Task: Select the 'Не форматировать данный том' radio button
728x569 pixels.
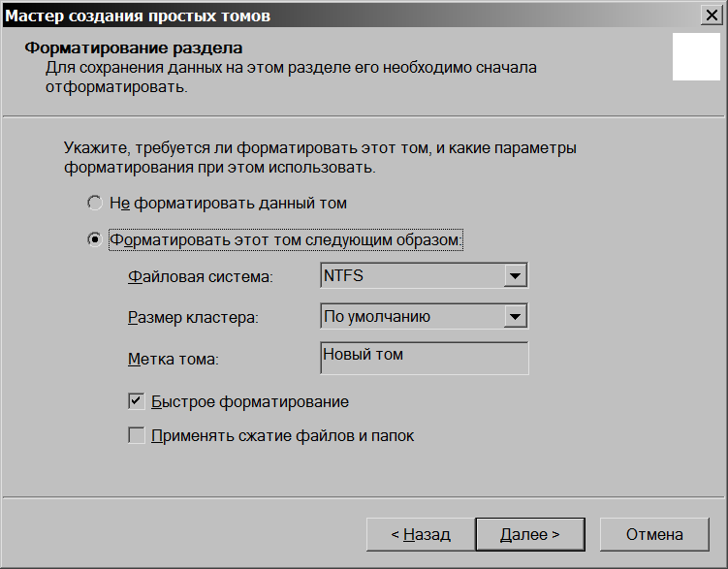Action: point(95,204)
